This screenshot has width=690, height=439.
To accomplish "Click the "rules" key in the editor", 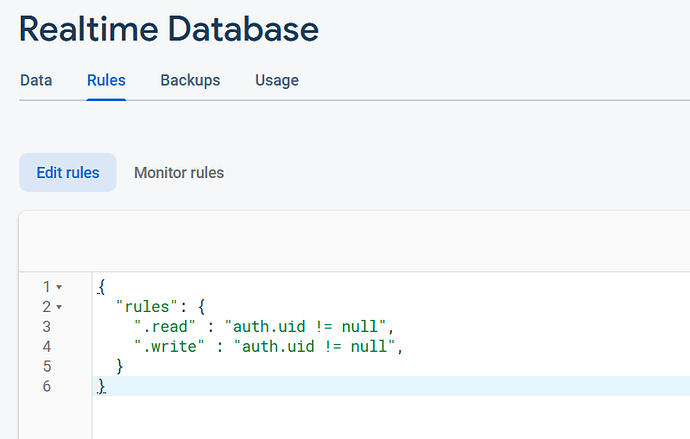I will tap(147, 307).
